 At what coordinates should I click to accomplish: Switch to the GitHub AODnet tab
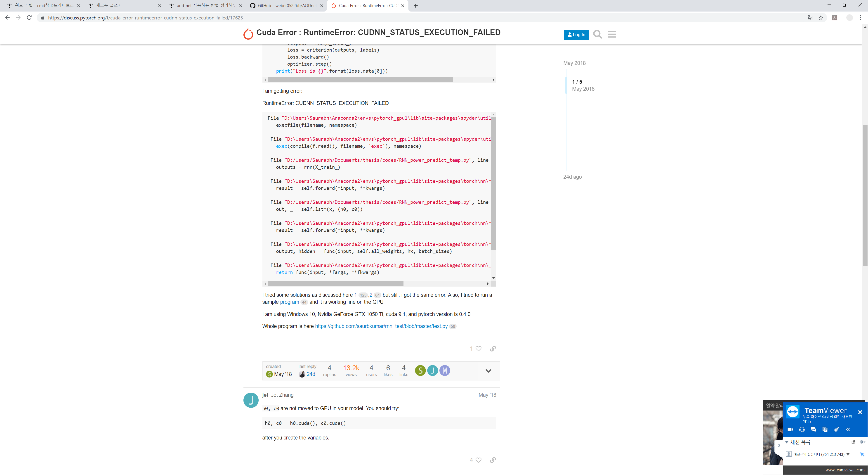(x=286, y=6)
